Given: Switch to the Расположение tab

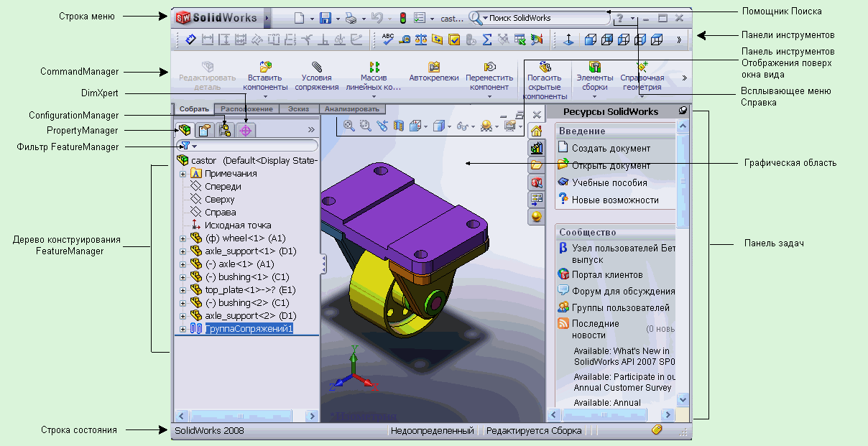Looking at the screenshot, I should tap(246, 109).
